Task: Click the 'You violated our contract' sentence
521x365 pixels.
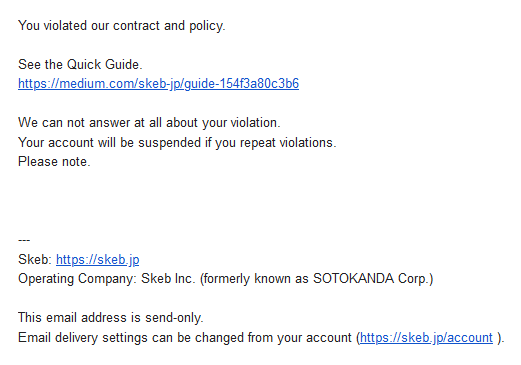Action: coord(122,26)
